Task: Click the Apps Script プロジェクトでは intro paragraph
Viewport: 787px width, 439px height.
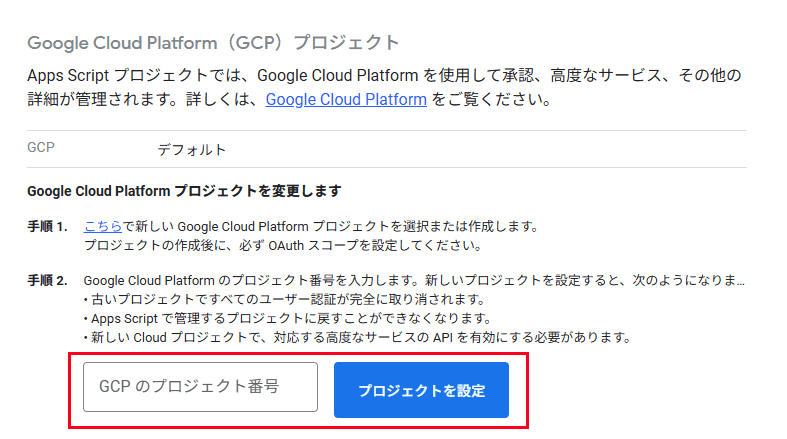Action: [384, 87]
